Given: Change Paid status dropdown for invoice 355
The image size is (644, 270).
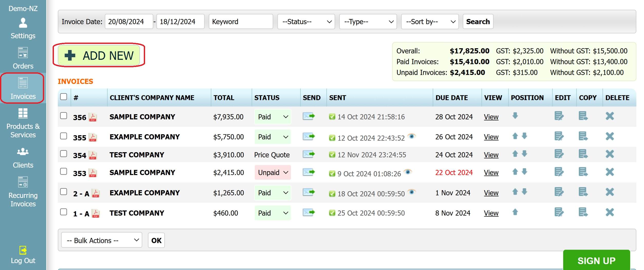Looking at the screenshot, I should [273, 137].
